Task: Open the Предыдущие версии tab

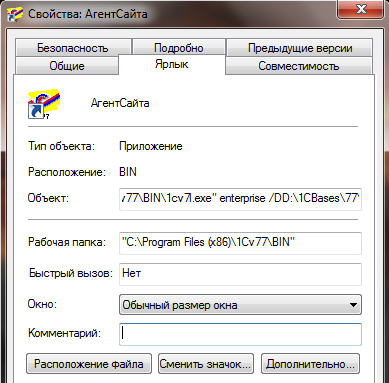Action: [300, 48]
